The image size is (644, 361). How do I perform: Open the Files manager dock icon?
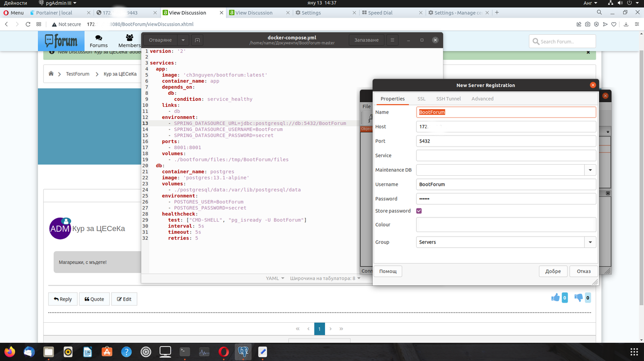[49, 351]
